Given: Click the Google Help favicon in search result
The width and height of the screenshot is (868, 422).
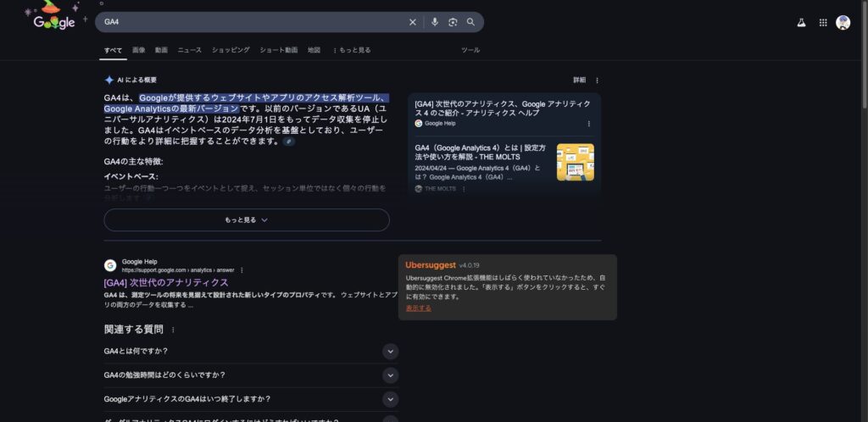Looking at the screenshot, I should pos(110,265).
